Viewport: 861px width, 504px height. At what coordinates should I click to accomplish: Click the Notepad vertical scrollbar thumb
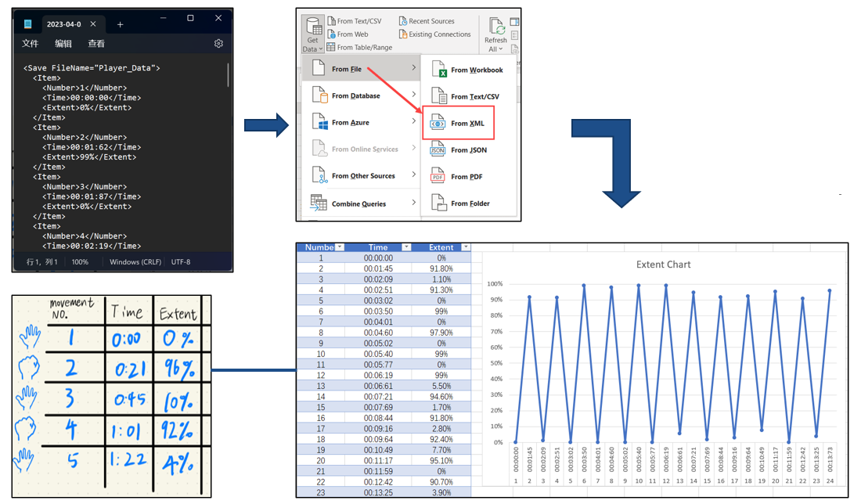pyautogui.click(x=228, y=74)
